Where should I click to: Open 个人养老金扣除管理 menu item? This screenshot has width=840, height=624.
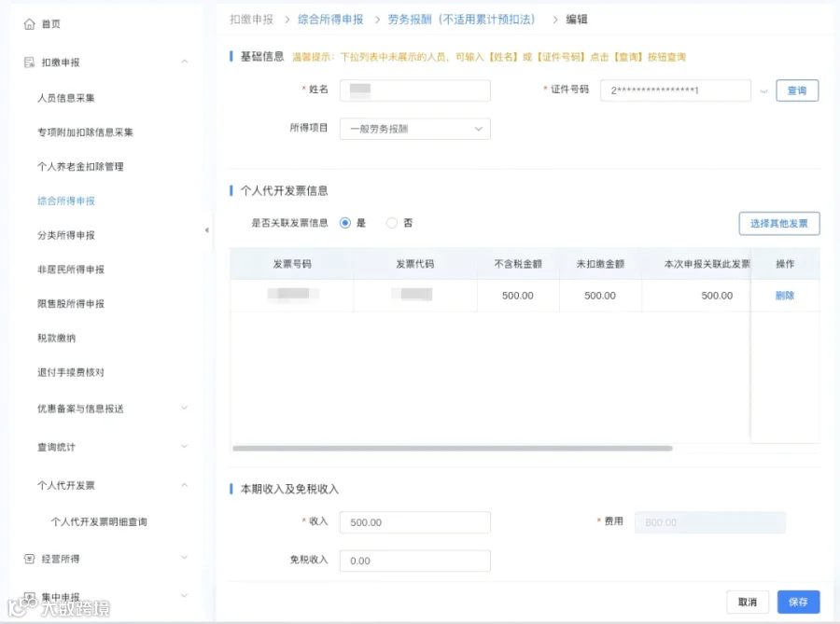80,166
